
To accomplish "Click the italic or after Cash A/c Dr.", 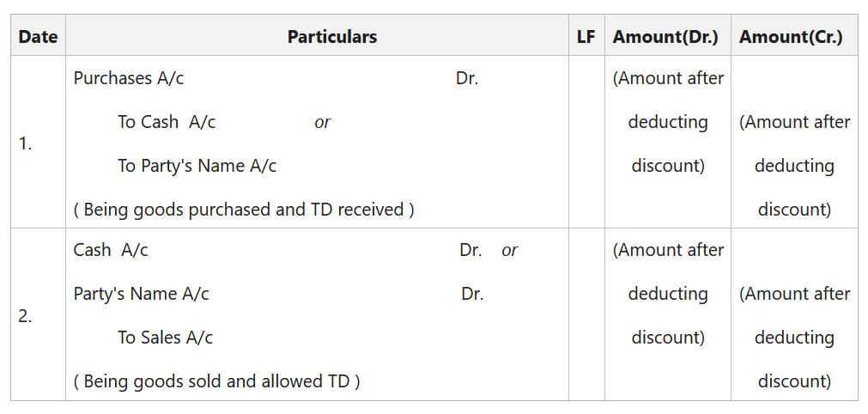I will 509,250.
